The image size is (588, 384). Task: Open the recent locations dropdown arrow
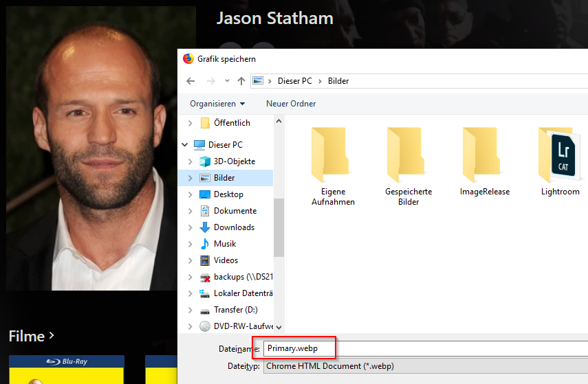click(x=226, y=81)
